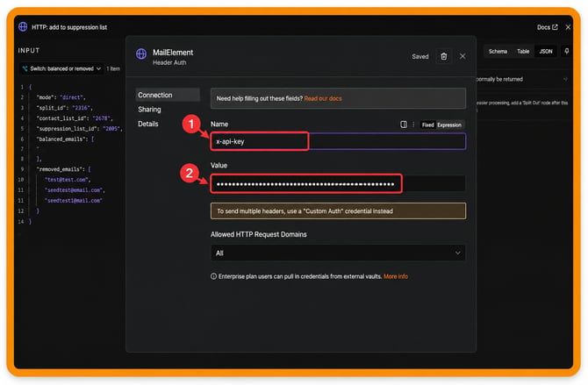
Task: Click the globe icon beside HTTP node title
Action: (23, 27)
